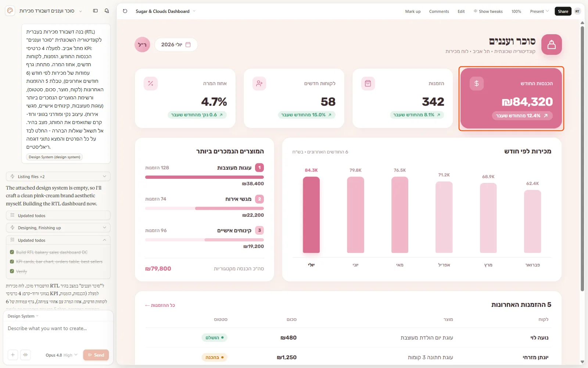Expand the Listing files ×2 row

pos(58,177)
